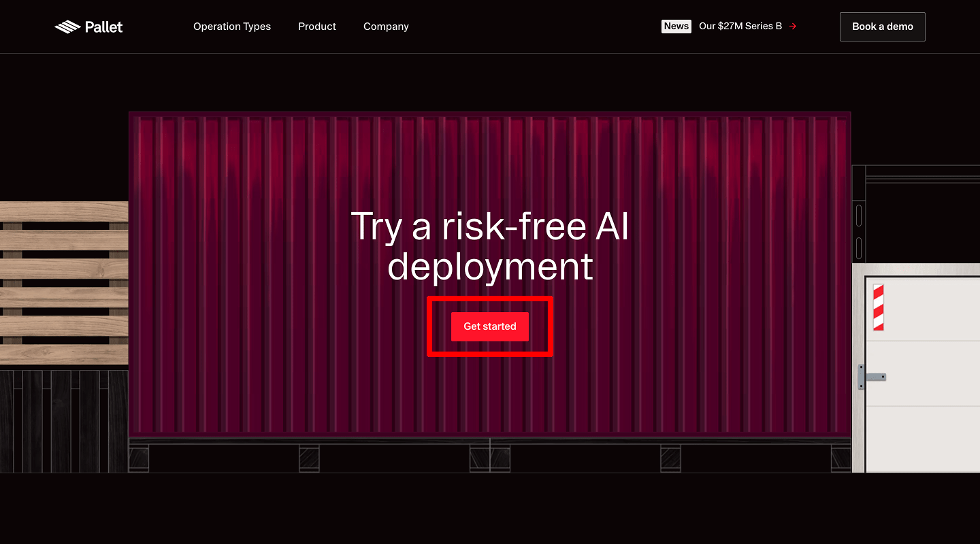Click the dark pallet base under red container
Image resolution: width=980 pixels, height=544 pixels.
coord(490,456)
